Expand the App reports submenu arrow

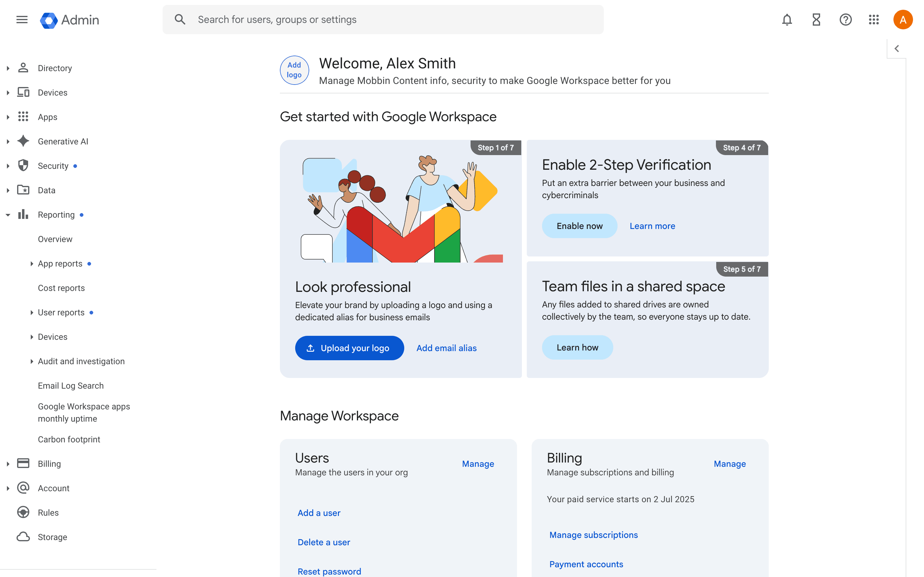coord(32,264)
